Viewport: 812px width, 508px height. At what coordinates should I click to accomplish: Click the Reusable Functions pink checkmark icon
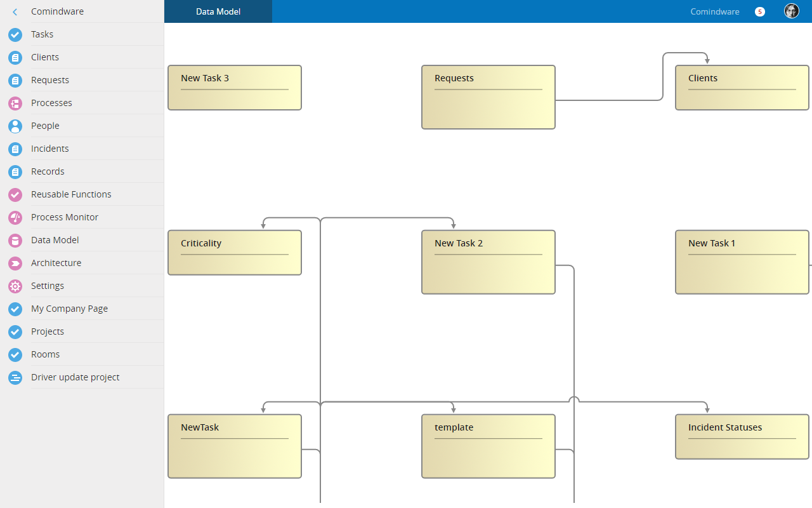[x=15, y=194]
